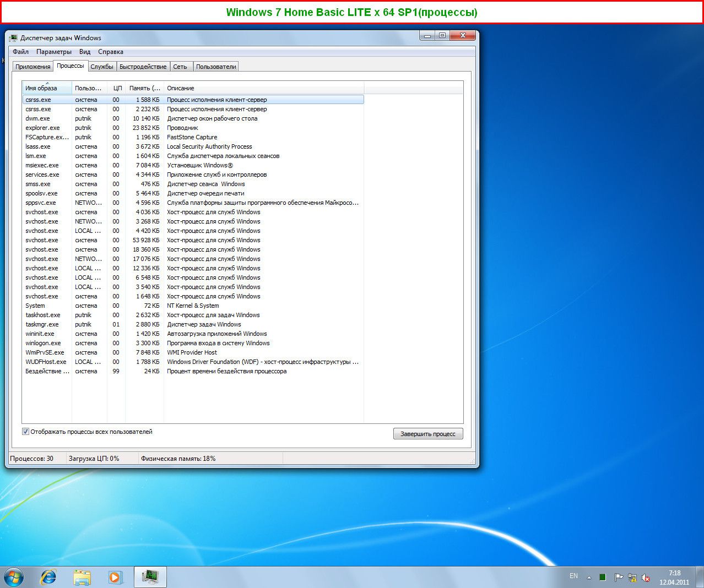
Task: Select svchost.exe row using 17 076 КБ
Action: click(193, 259)
